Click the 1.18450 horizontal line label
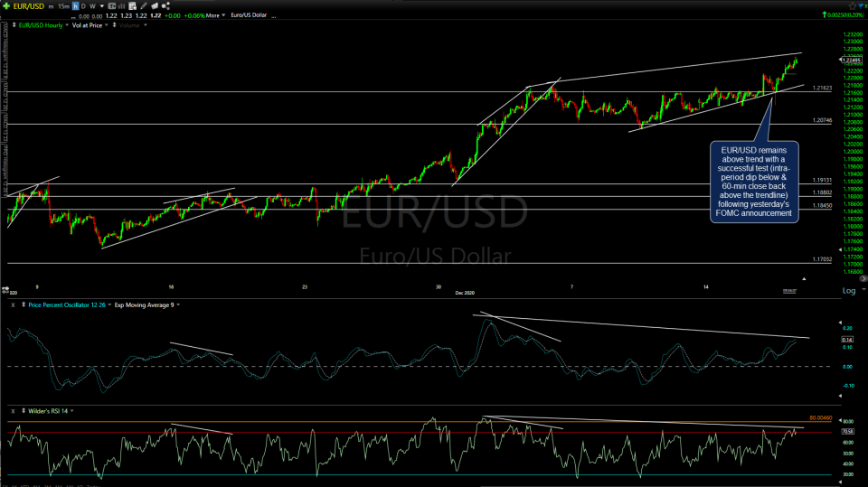The height and width of the screenshot is (487, 868). coord(822,205)
